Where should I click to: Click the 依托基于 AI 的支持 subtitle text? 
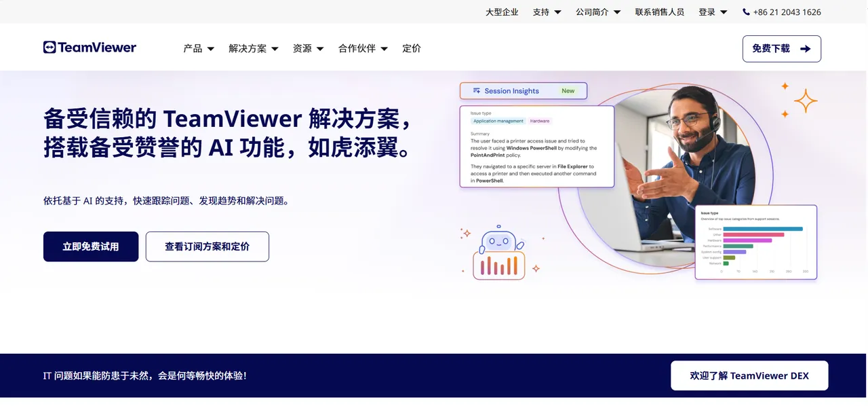point(166,201)
